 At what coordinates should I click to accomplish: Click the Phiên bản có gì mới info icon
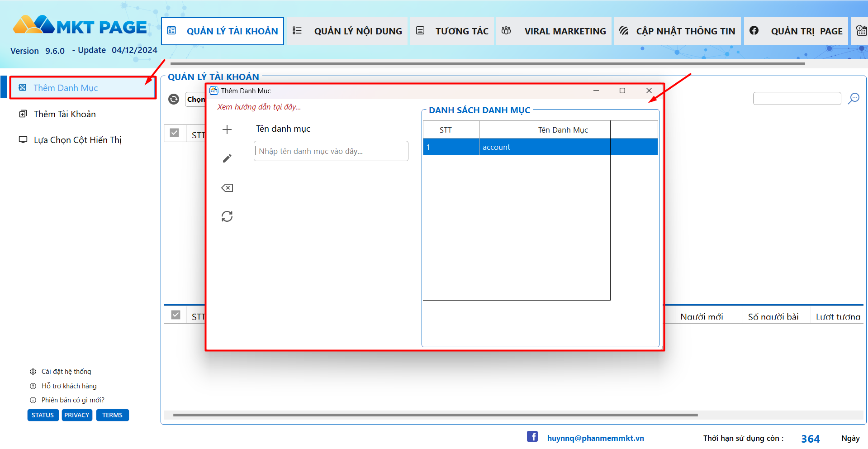click(x=33, y=400)
